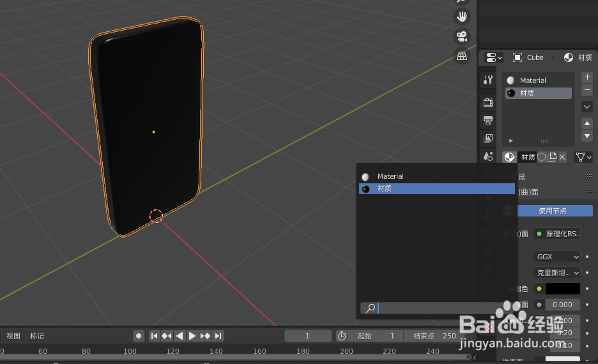Image resolution: width=598 pixels, height=364 pixels.
Task: Select Material in the slot list
Action: point(539,80)
